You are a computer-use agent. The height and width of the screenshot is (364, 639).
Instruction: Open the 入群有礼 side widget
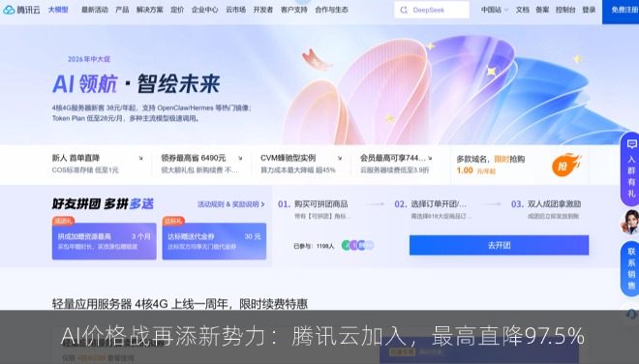click(x=631, y=168)
